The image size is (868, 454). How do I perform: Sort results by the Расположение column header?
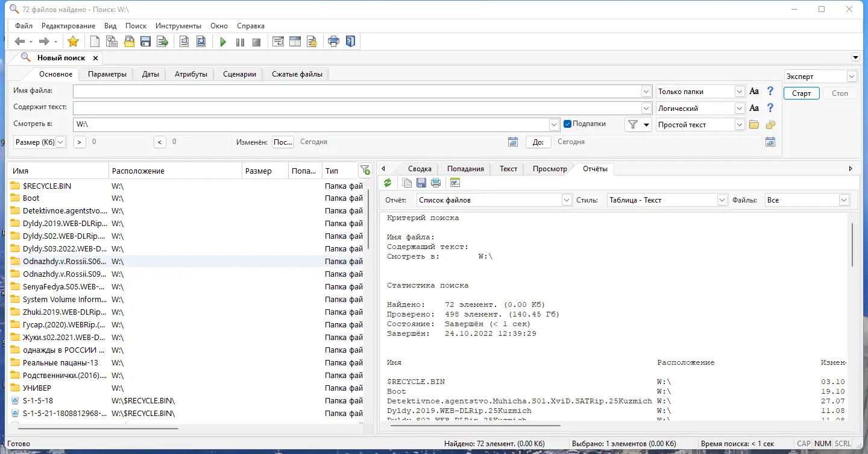pos(175,171)
